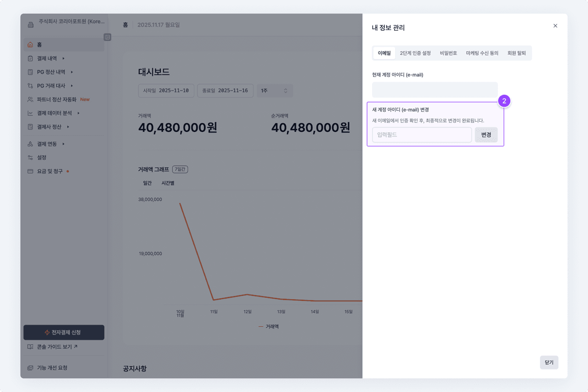Expand the 결제 연동 submenu arrow
This screenshot has height=392, width=588.
point(63,144)
